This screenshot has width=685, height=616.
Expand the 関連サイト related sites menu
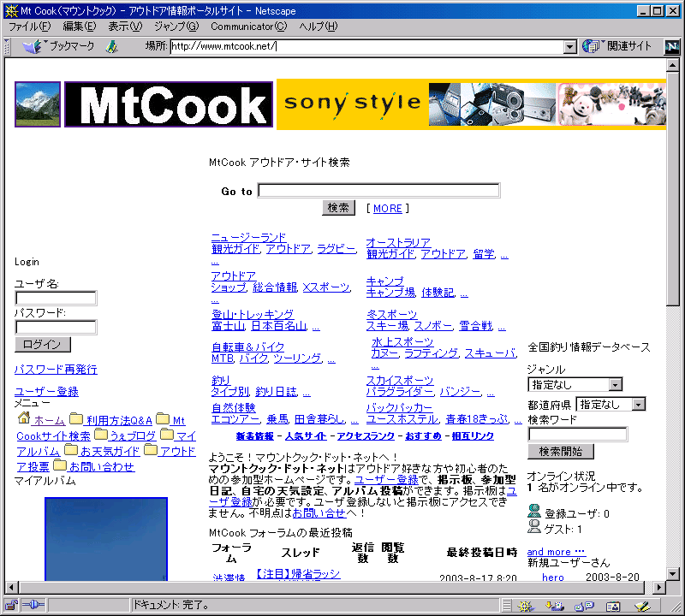[629, 46]
